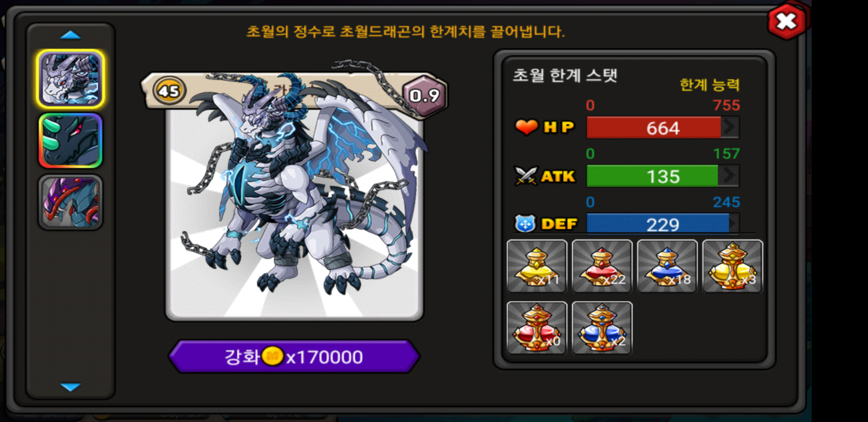Image resolution: width=868 pixels, height=422 pixels.
Task: Click the crossed swords ATK icon
Action: click(x=526, y=176)
